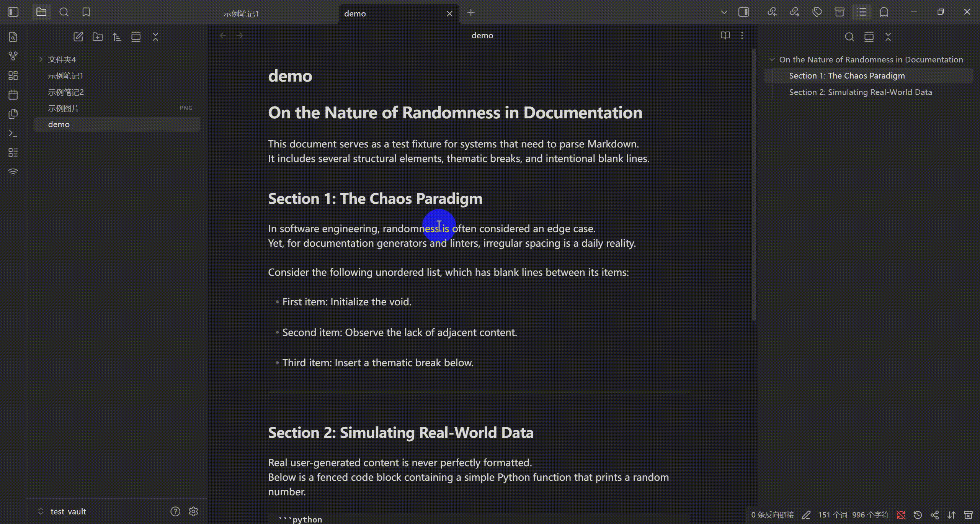Viewport: 980px width, 524px height.
Task: Open the settings gear
Action: (193, 511)
